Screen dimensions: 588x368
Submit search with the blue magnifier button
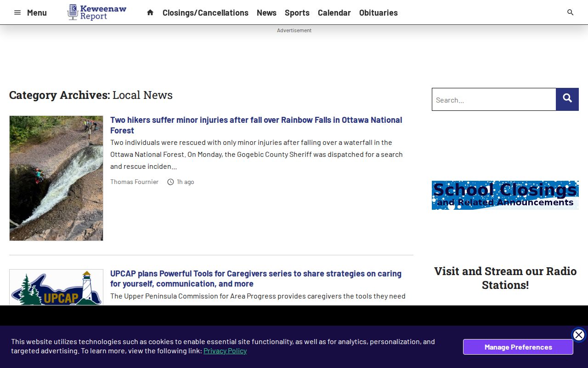tap(567, 99)
